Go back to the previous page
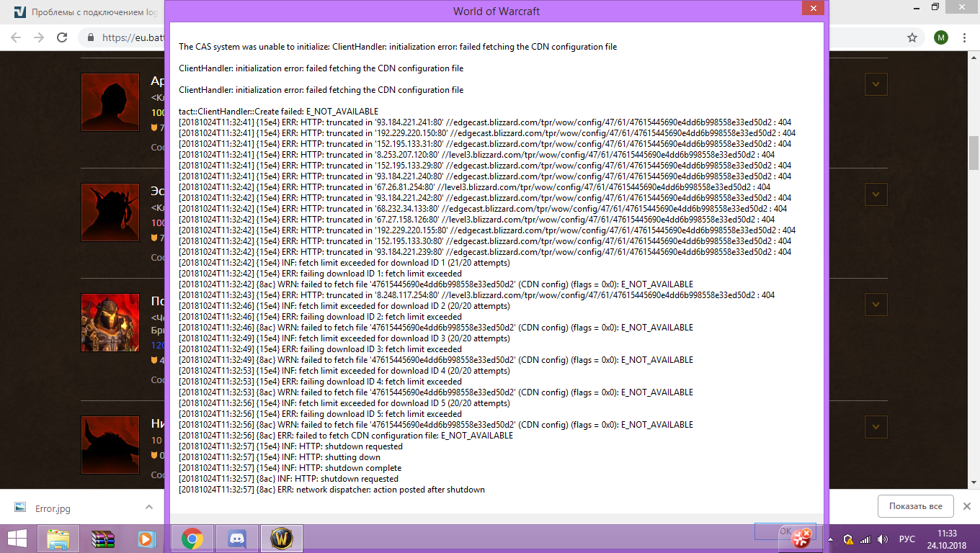Screen dimensions: 980x553 click(x=16, y=37)
